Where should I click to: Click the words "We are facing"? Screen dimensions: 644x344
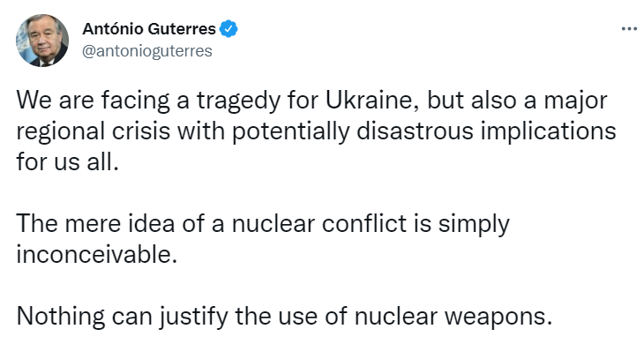[x=93, y=101]
